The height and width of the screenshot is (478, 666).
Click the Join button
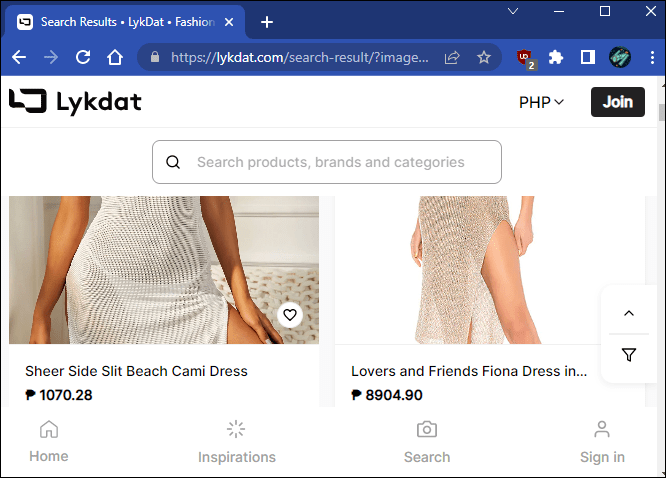pos(617,102)
